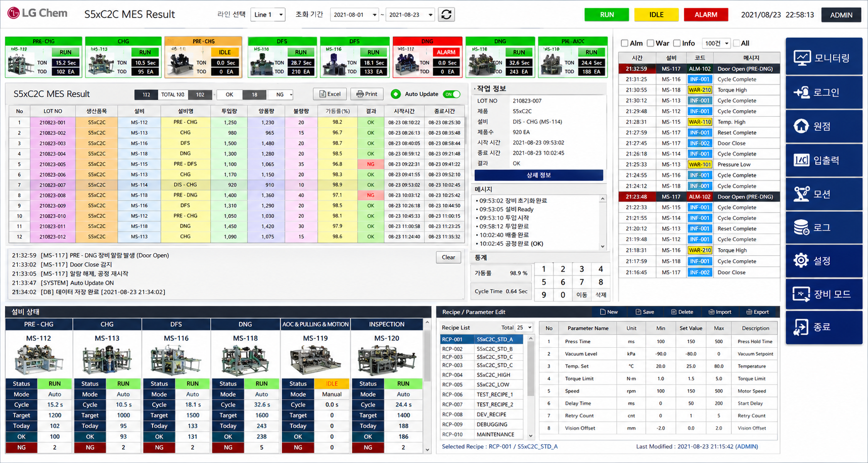Open the 장비 모드 equipment mode item
Image resolution: width=868 pixels, height=463 pixels.
(824, 294)
